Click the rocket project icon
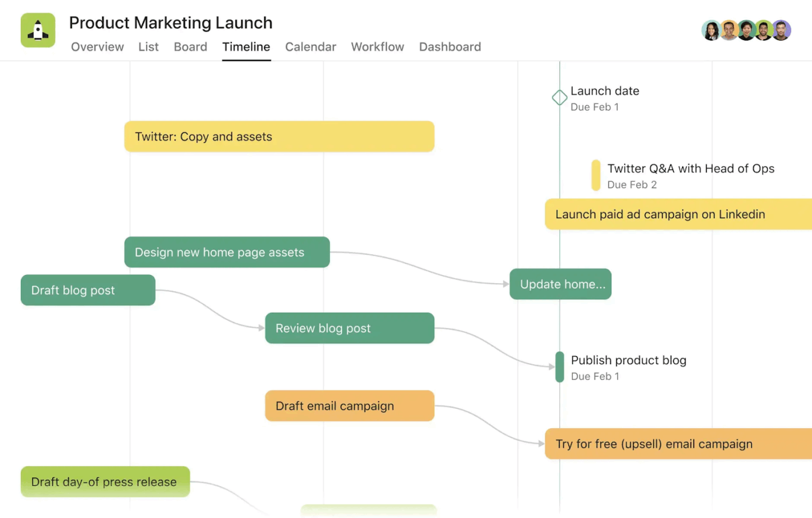The width and height of the screenshot is (812, 518). pyautogui.click(x=37, y=30)
